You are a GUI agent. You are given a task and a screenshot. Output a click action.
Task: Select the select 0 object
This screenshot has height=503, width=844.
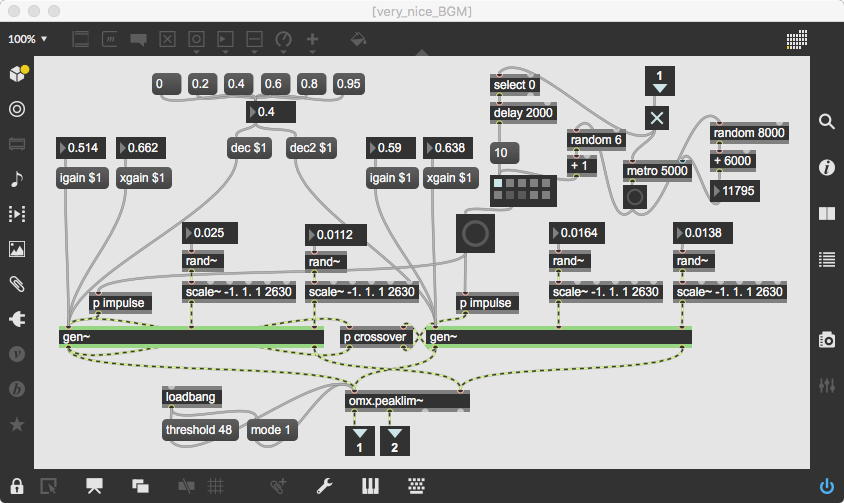tap(515, 85)
